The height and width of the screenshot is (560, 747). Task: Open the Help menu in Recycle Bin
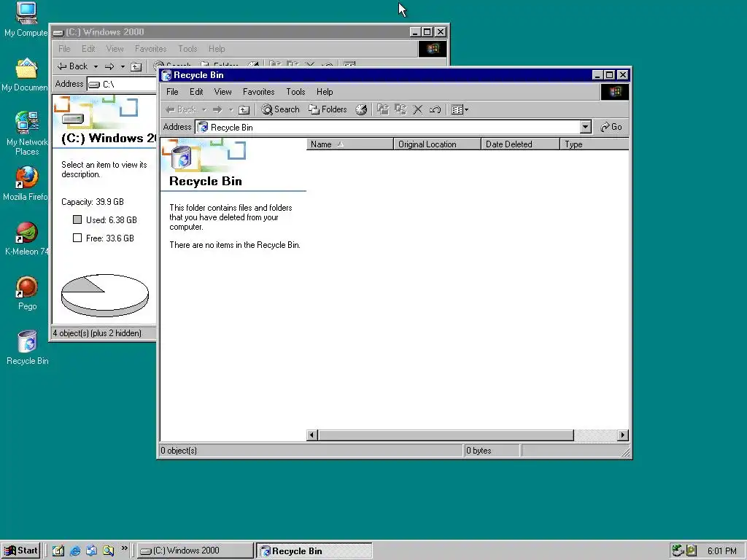tap(325, 92)
